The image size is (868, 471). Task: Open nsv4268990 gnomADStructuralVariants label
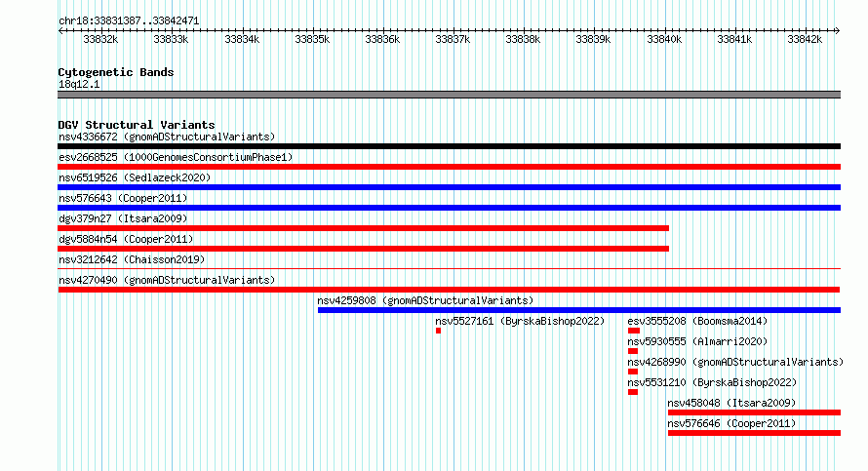(735, 362)
